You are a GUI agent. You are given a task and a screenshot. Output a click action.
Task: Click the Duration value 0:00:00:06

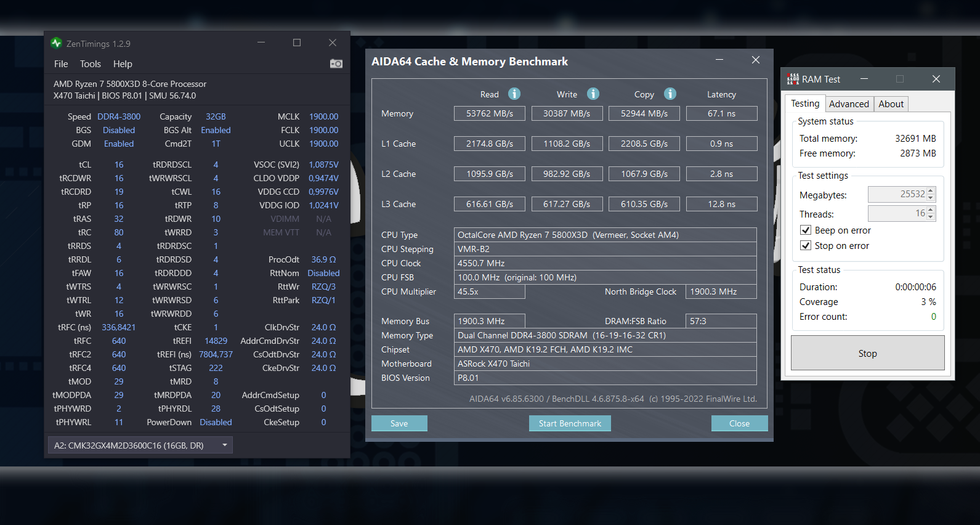[915, 287]
